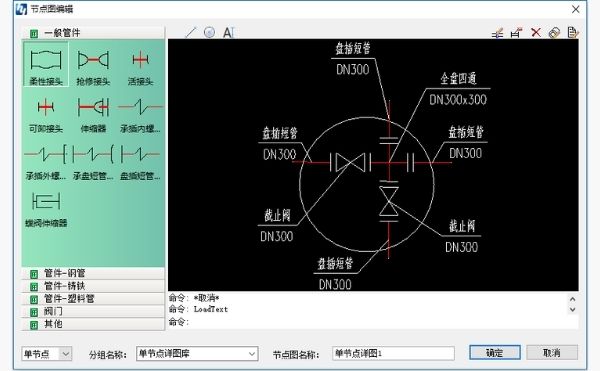The image size is (600, 371).
Task: Click the second edit icon beside red X
Action: 517,33
